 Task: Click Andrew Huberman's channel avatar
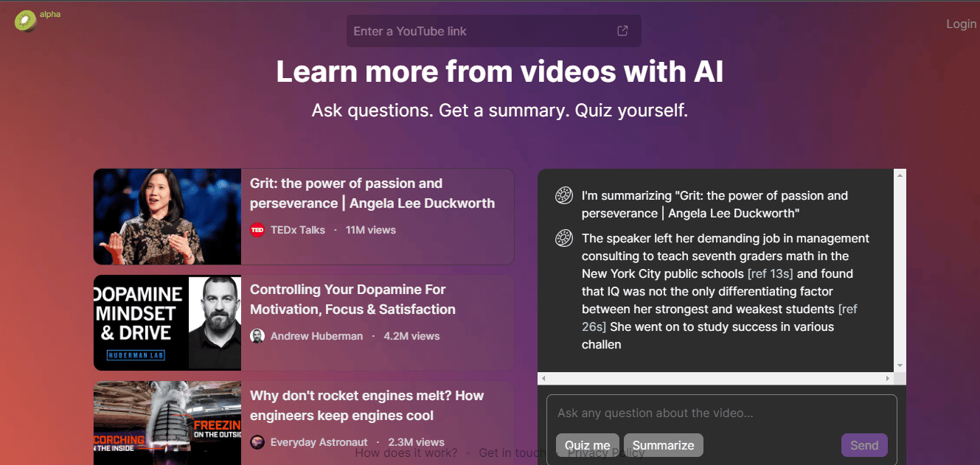257,335
